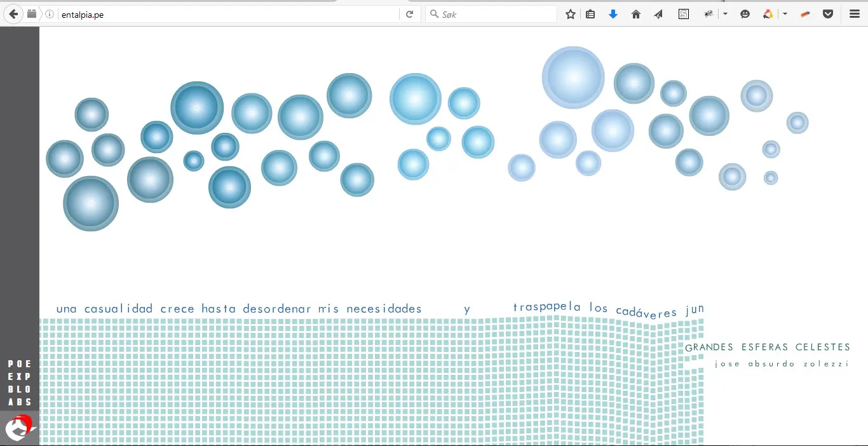Click the search magnifier engine selector
The height and width of the screenshot is (446, 868).
point(434,14)
